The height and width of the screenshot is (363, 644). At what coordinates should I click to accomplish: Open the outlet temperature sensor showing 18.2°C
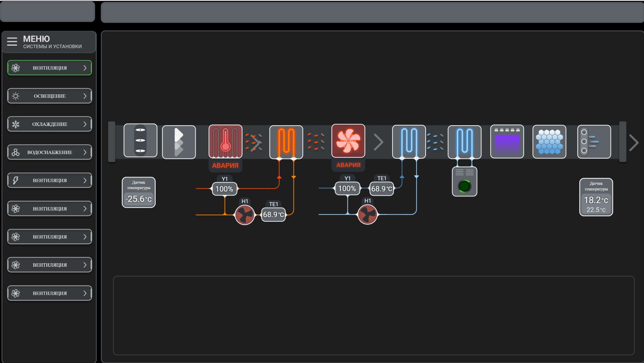(596, 197)
